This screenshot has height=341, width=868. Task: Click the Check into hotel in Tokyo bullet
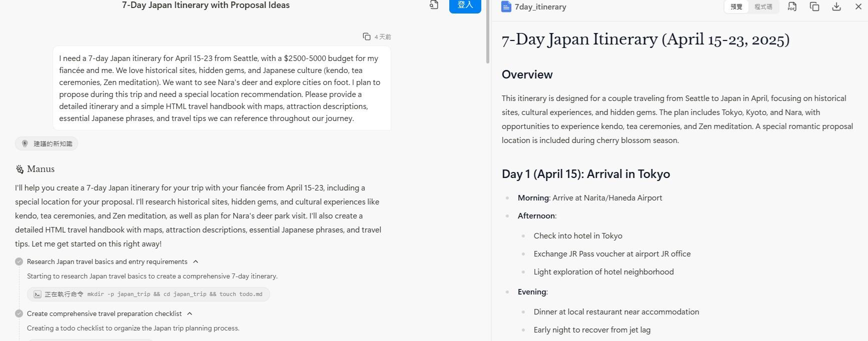tap(578, 236)
